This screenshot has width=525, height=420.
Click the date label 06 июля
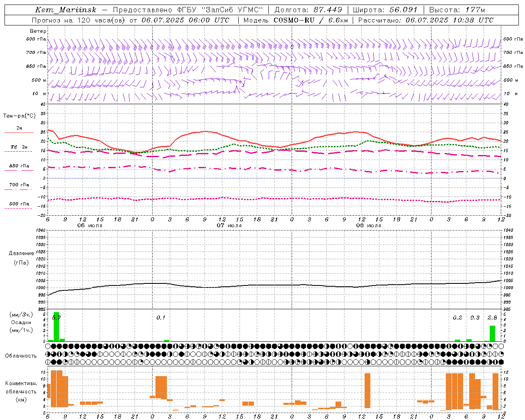click(x=90, y=226)
